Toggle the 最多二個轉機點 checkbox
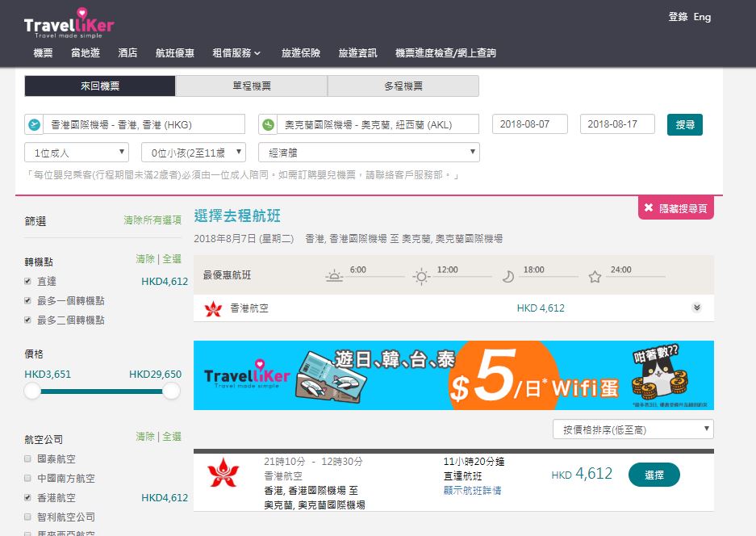This screenshot has width=756, height=536. (28, 320)
